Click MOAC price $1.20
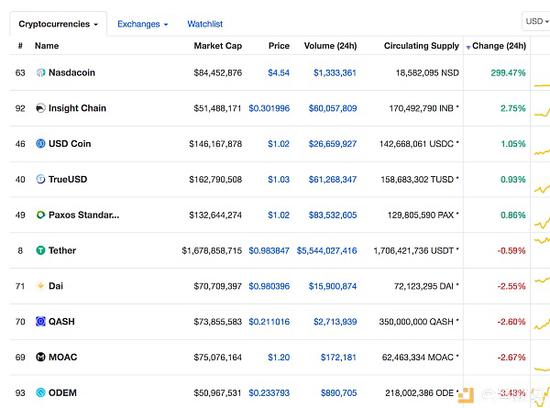 click(x=279, y=357)
